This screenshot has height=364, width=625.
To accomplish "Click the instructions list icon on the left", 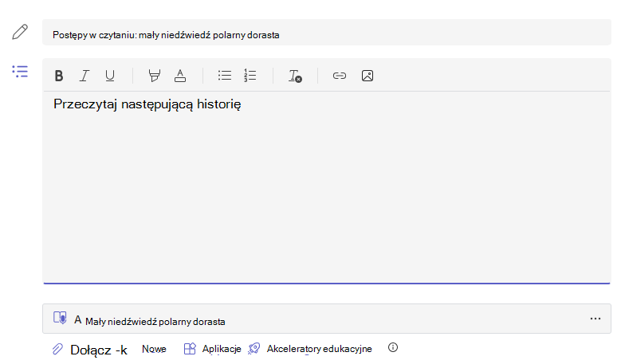I will (20, 72).
